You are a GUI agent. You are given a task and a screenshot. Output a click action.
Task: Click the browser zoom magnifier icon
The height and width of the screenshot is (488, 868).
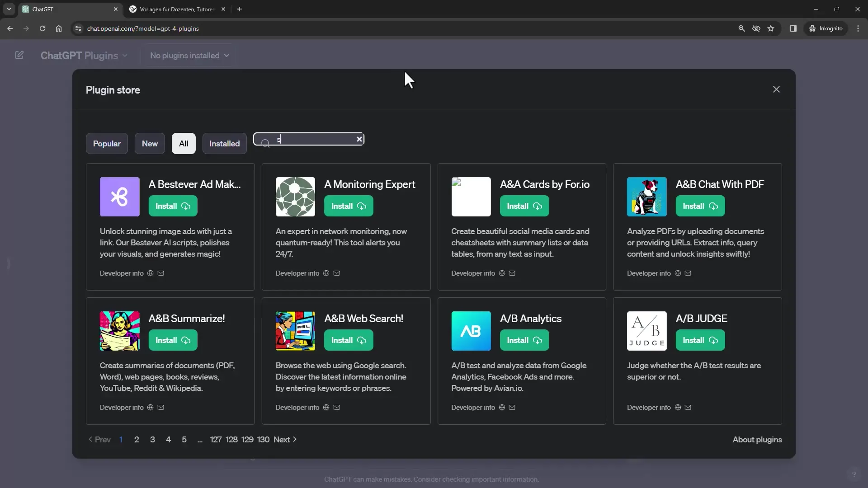point(741,28)
